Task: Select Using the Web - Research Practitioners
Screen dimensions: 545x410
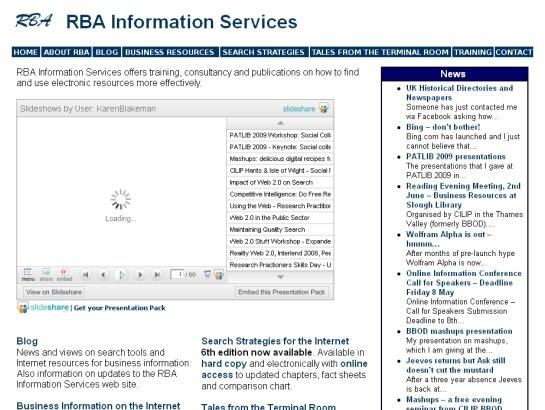Action: [x=280, y=206]
